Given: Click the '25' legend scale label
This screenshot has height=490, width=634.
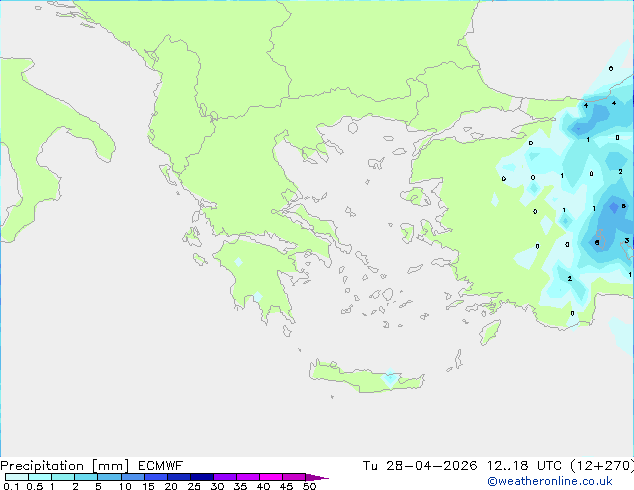Looking at the screenshot, I should pos(194,486).
